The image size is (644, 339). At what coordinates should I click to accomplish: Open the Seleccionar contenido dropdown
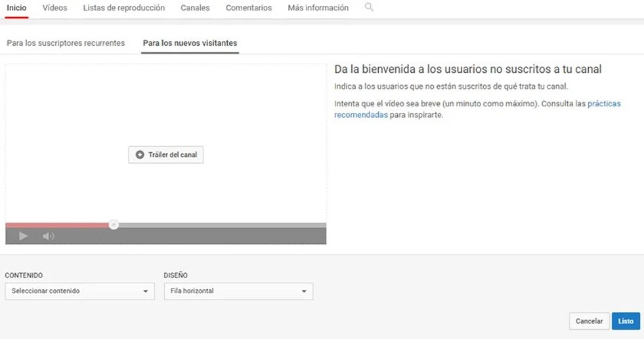[79, 291]
